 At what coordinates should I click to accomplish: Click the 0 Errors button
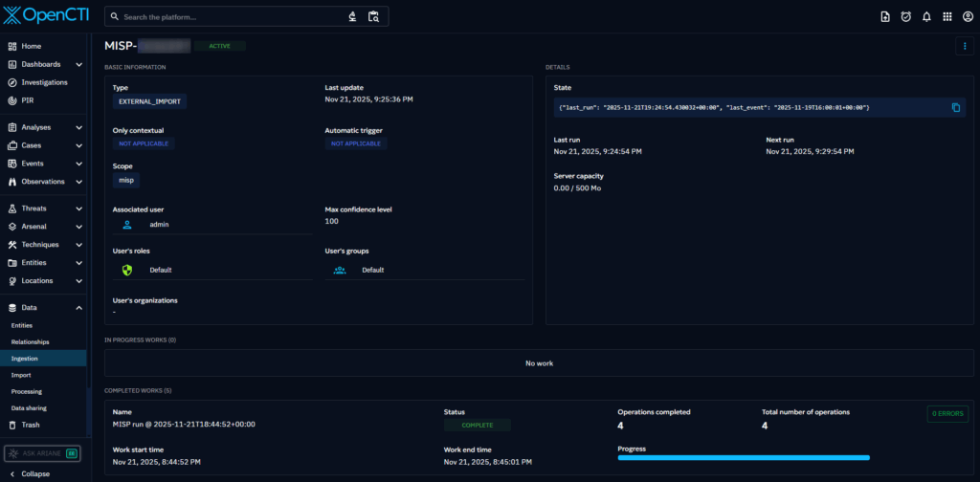coord(947,414)
